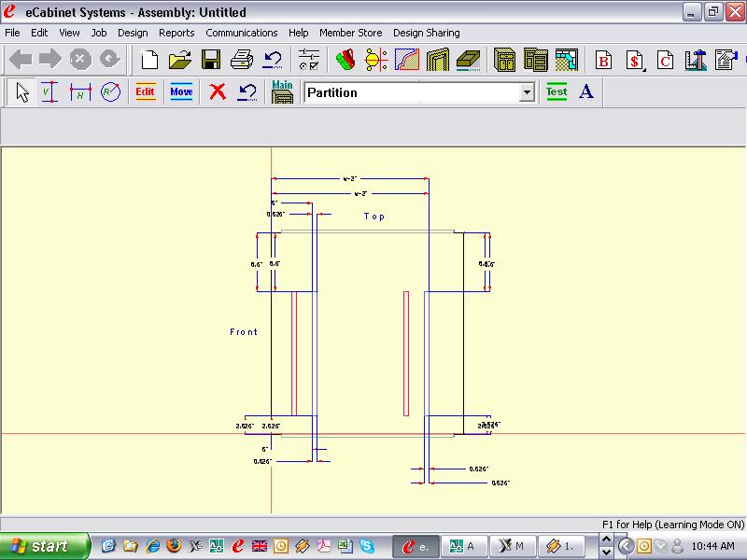Switch to the eCabinet taskbar button
The width and height of the screenshot is (747, 560).
point(415,546)
